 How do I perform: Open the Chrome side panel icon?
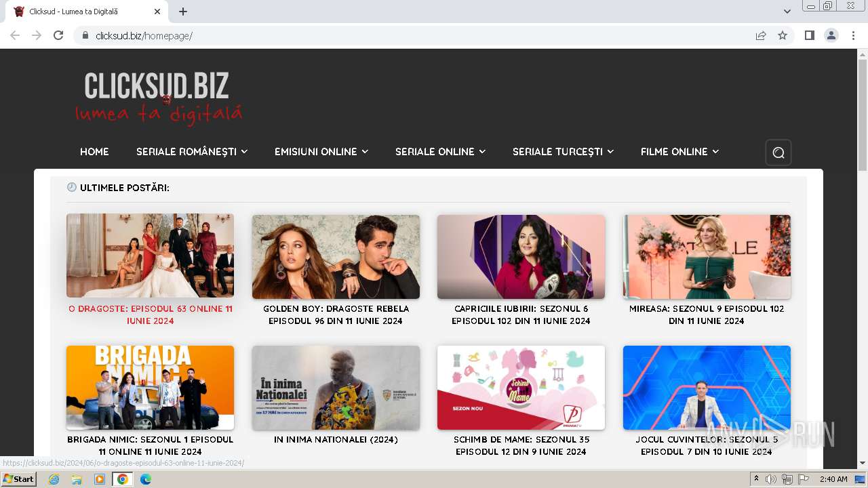pos(809,35)
